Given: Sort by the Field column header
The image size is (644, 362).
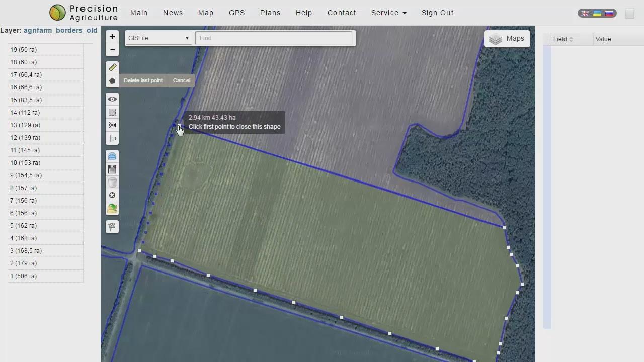Looking at the screenshot, I should pos(563,39).
